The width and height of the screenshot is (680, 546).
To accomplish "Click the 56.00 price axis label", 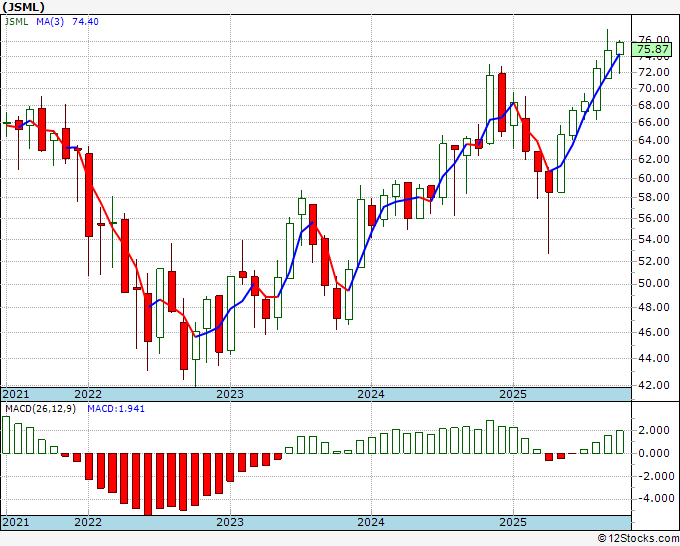I will pos(656,218).
